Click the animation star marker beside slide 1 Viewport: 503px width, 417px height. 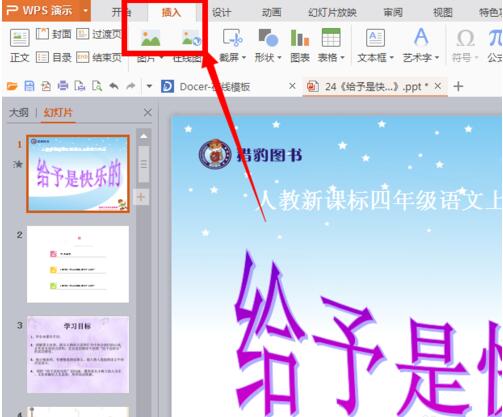click(18, 164)
